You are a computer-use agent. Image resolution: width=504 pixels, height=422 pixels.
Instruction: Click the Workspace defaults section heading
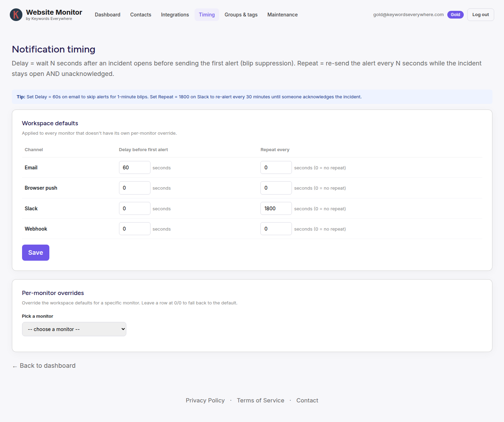[50, 123]
